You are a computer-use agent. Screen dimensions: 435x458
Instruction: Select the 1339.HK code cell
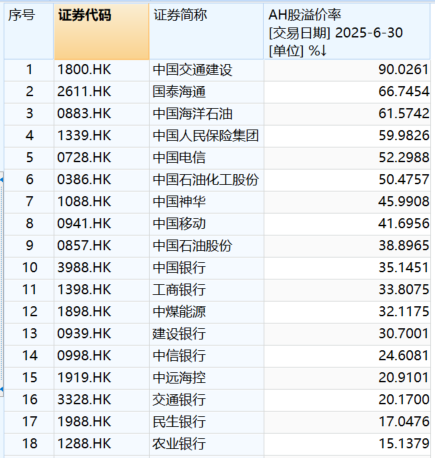tap(102, 136)
